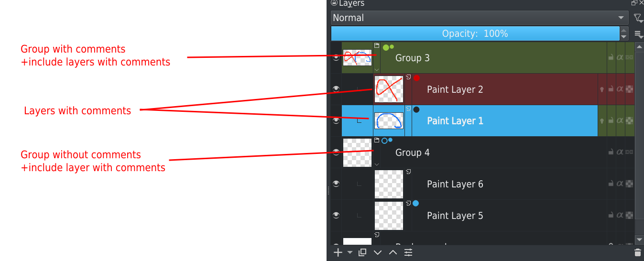Open layer properties sliders icon
This screenshot has height=261, width=644.
408,252
